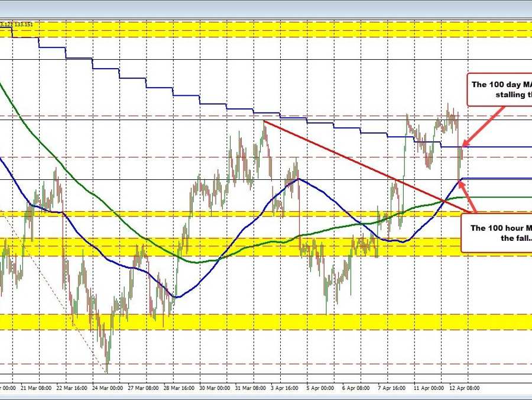The image size is (532, 400).
Task: Select the red downward-sloping trendline
Action: (355, 160)
